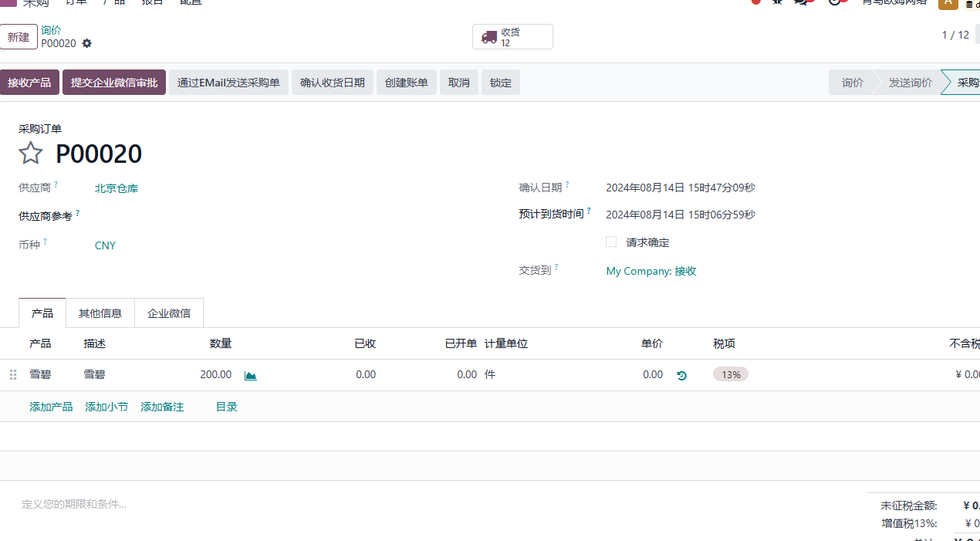Switch to the 产品 tab
This screenshot has width=980, height=541.
point(42,313)
